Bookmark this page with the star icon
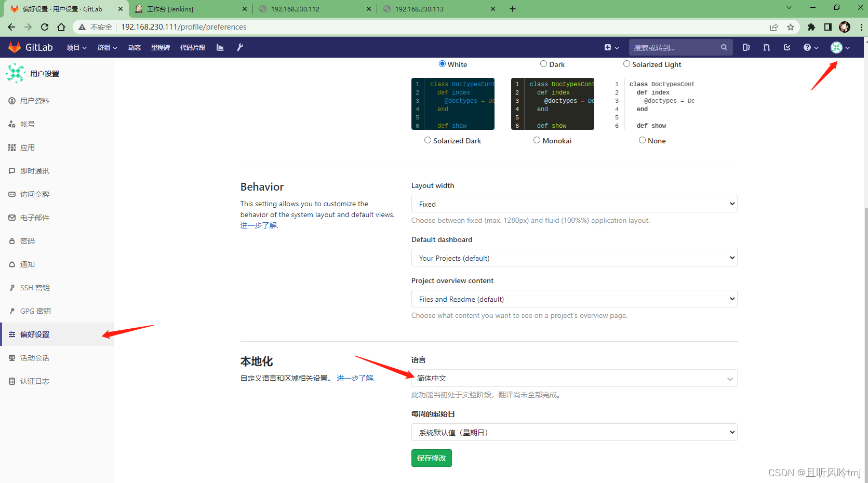 click(x=791, y=27)
